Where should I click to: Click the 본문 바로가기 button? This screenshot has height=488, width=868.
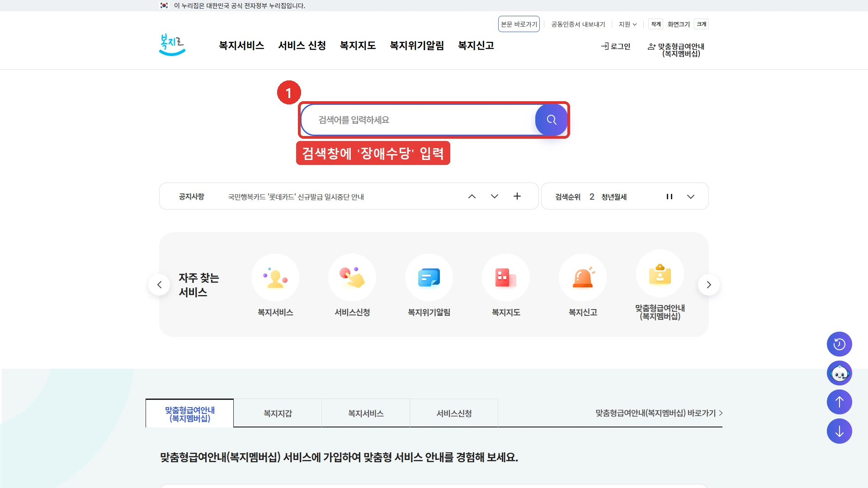[519, 24]
